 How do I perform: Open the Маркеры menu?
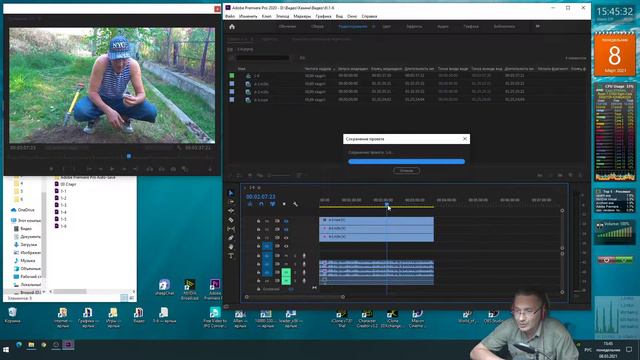coord(302,16)
